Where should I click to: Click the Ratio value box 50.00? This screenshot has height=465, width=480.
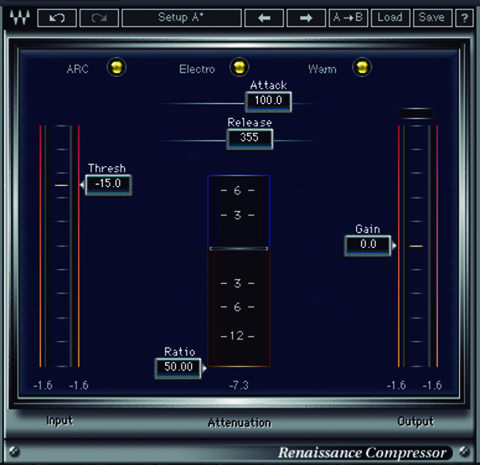pos(178,368)
